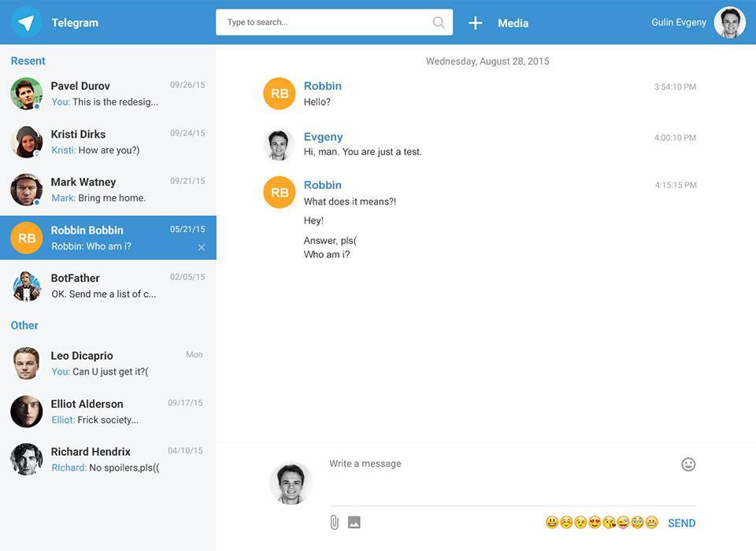Close the Robbin Bobbin chat with X

[202, 247]
